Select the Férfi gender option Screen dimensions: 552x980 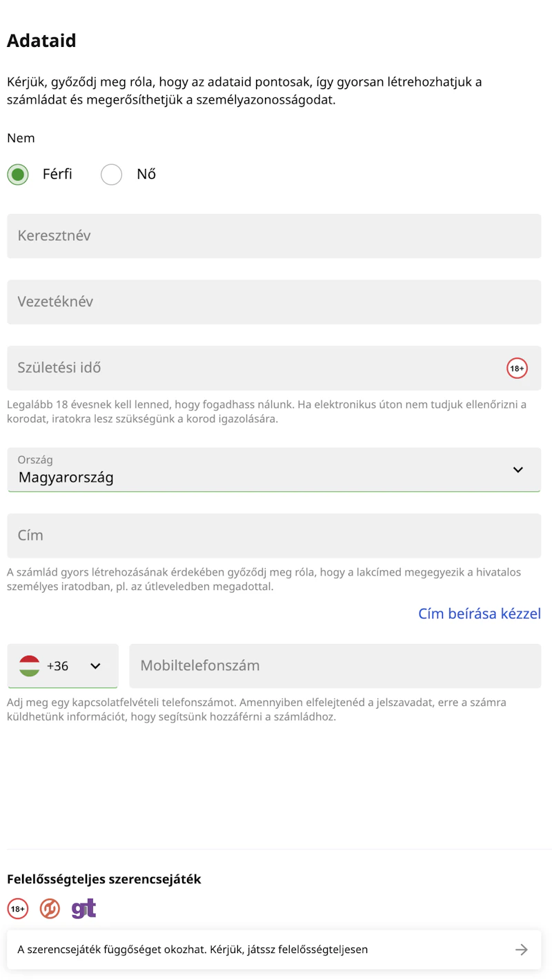[x=18, y=175]
